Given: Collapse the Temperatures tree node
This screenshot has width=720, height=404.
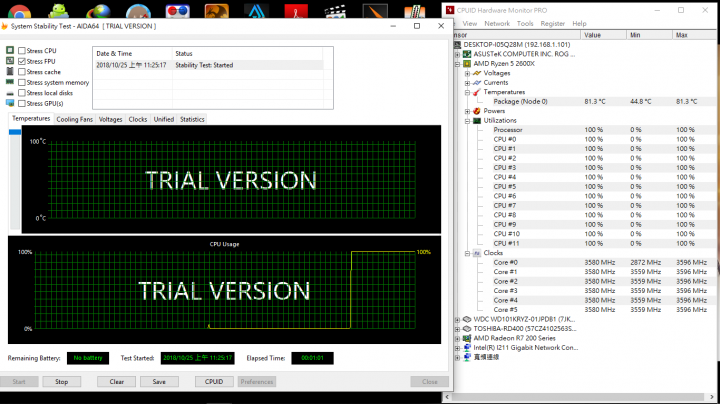Looking at the screenshot, I should [x=467, y=92].
